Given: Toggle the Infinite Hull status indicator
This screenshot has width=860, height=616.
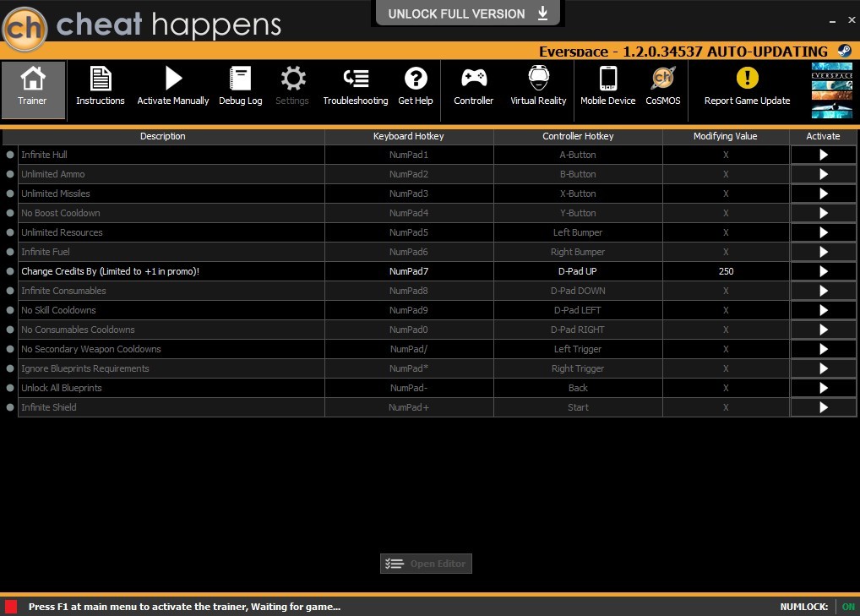Looking at the screenshot, I should pos(10,155).
